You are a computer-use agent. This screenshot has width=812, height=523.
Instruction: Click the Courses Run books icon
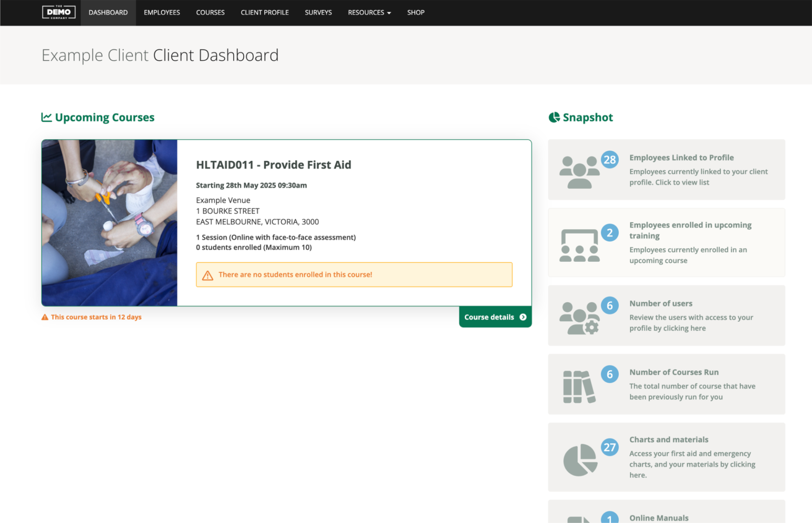pyautogui.click(x=580, y=384)
